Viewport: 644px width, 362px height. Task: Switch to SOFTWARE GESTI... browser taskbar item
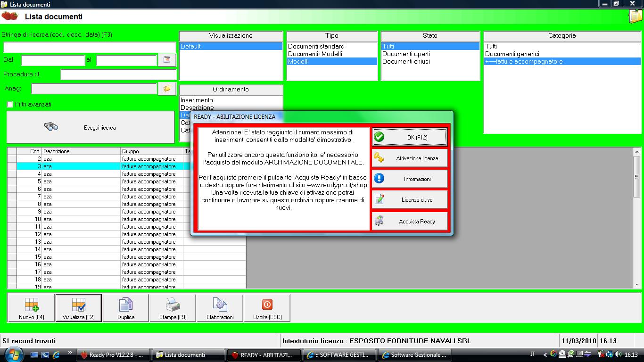339,355
